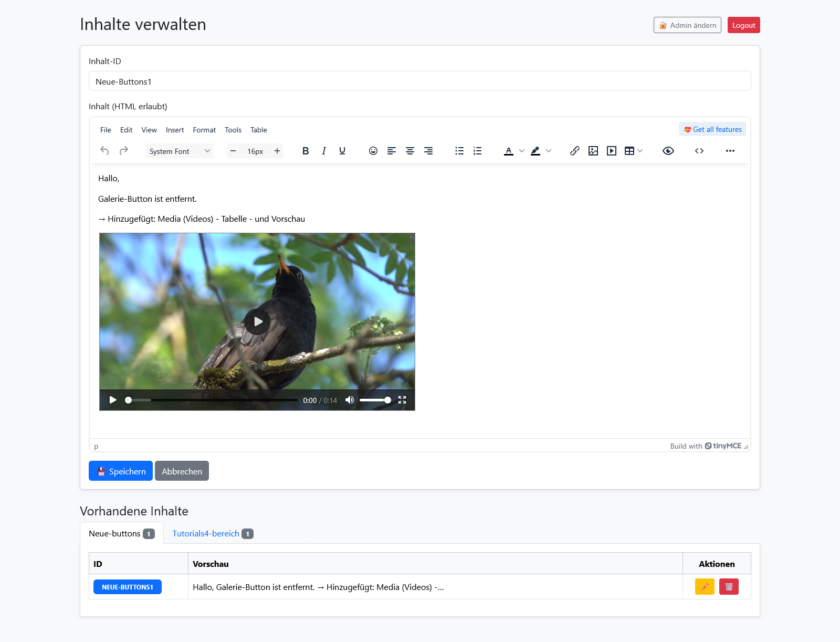The width and height of the screenshot is (840, 642).
Task: Click the Speichern button
Action: (x=121, y=471)
